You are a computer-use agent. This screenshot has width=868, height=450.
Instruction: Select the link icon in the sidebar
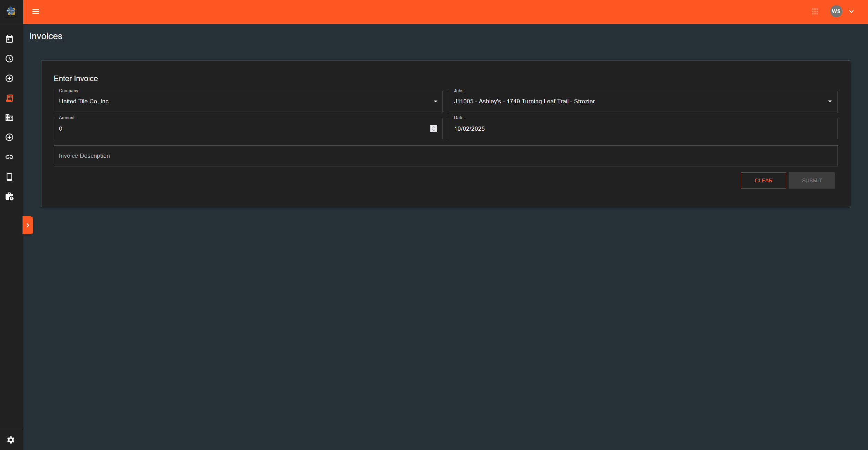pos(9,157)
